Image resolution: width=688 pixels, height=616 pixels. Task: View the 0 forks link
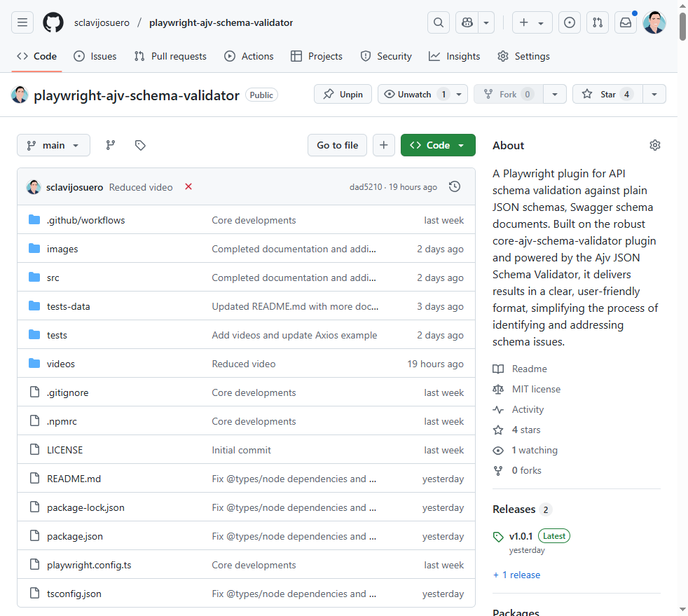(527, 471)
